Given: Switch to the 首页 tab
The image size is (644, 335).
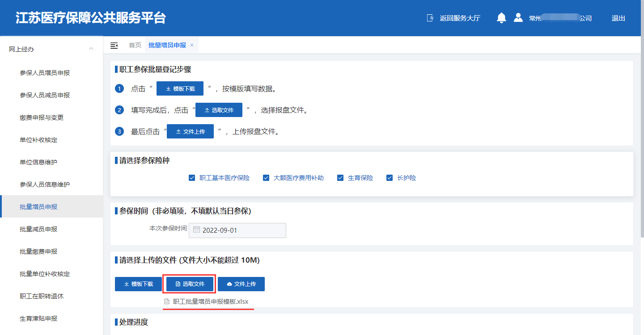Looking at the screenshot, I should click(135, 45).
